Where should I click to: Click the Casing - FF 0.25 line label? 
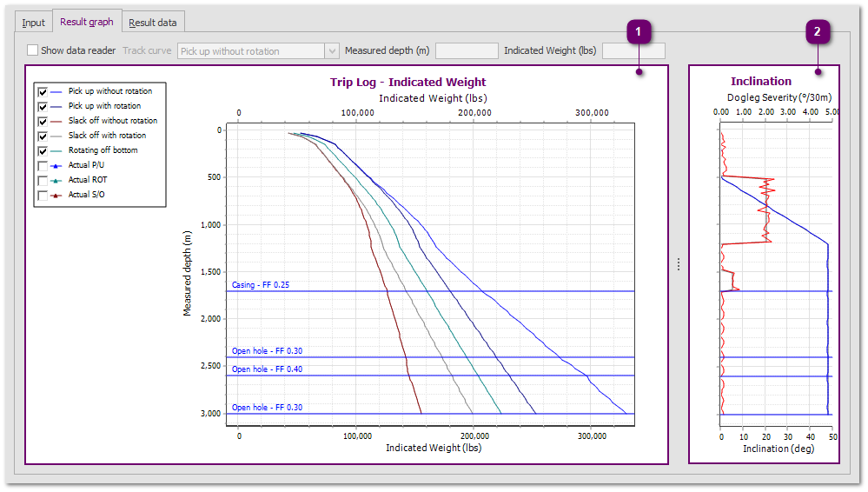[261, 285]
